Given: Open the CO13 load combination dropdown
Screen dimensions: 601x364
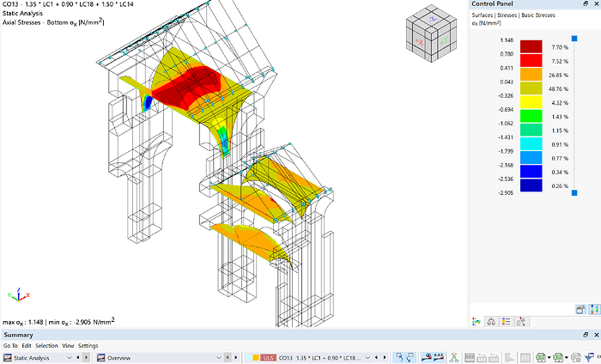Looking at the screenshot, I should pyautogui.click(x=367, y=358).
